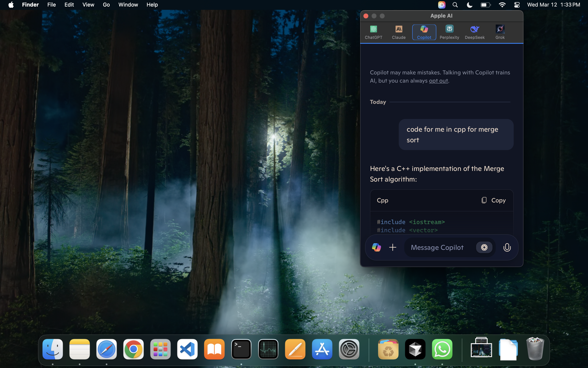Open Activity Monitor from the Dock
The image size is (588, 368).
(268, 349)
